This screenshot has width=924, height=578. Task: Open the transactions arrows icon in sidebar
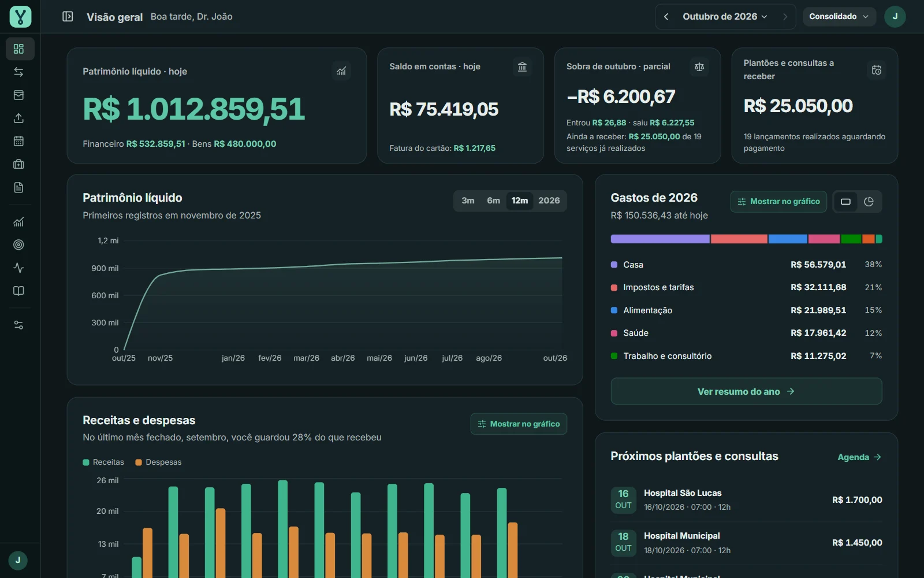click(19, 72)
